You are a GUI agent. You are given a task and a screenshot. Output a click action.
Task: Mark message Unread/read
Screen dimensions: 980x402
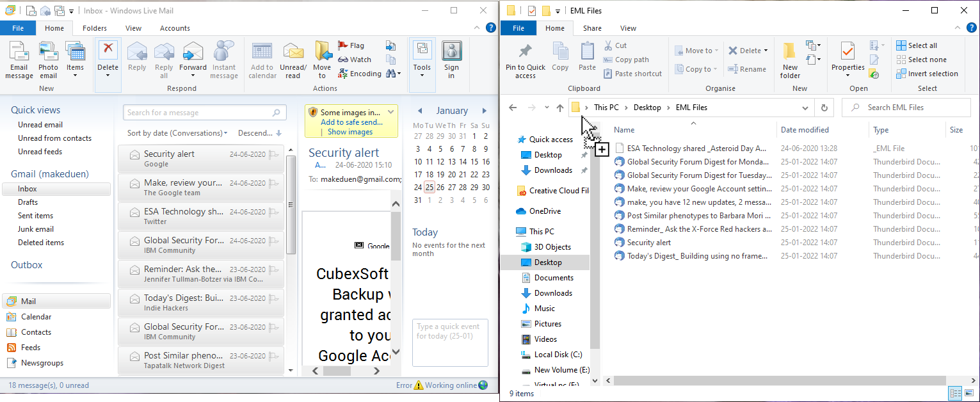(x=293, y=60)
